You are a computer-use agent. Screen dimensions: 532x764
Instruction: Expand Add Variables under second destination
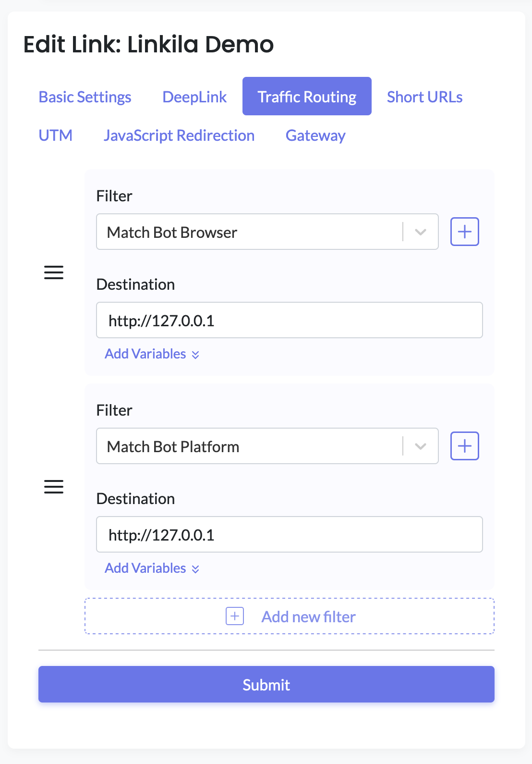click(x=152, y=568)
